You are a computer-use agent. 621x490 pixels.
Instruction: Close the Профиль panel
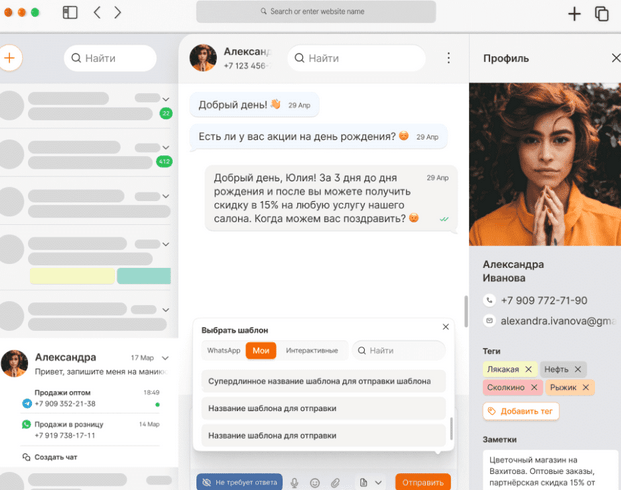click(x=616, y=58)
